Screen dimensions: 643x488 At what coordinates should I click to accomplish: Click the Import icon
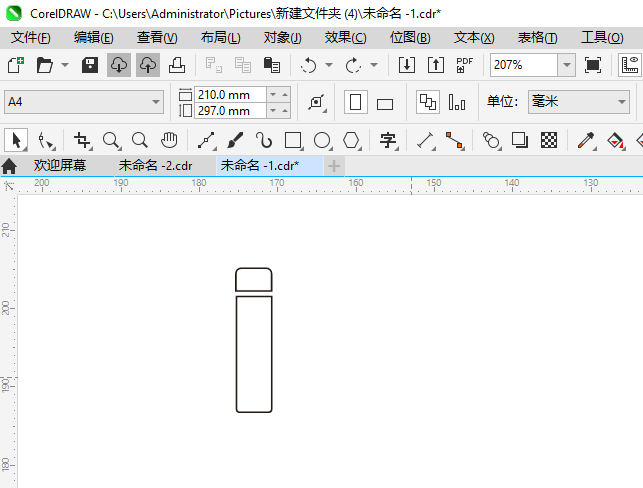tap(407, 65)
